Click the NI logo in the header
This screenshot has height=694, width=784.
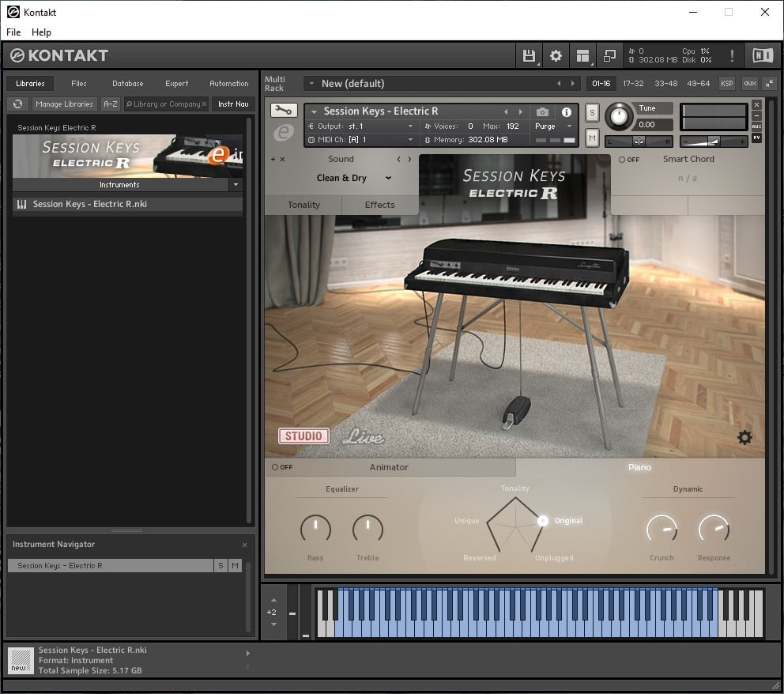[x=763, y=55]
